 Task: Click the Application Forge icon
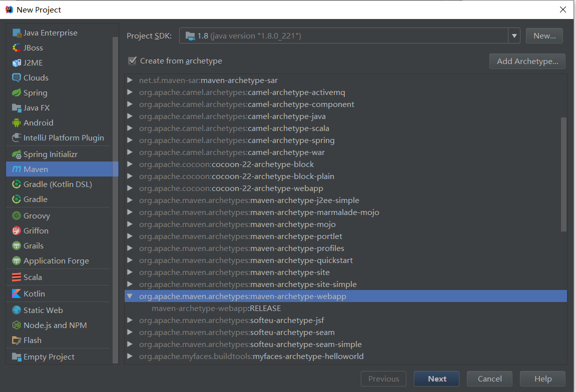17,261
